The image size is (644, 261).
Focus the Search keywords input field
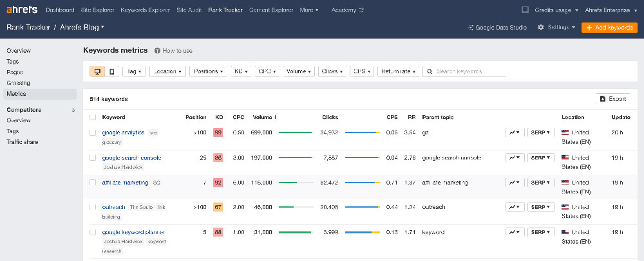464,71
